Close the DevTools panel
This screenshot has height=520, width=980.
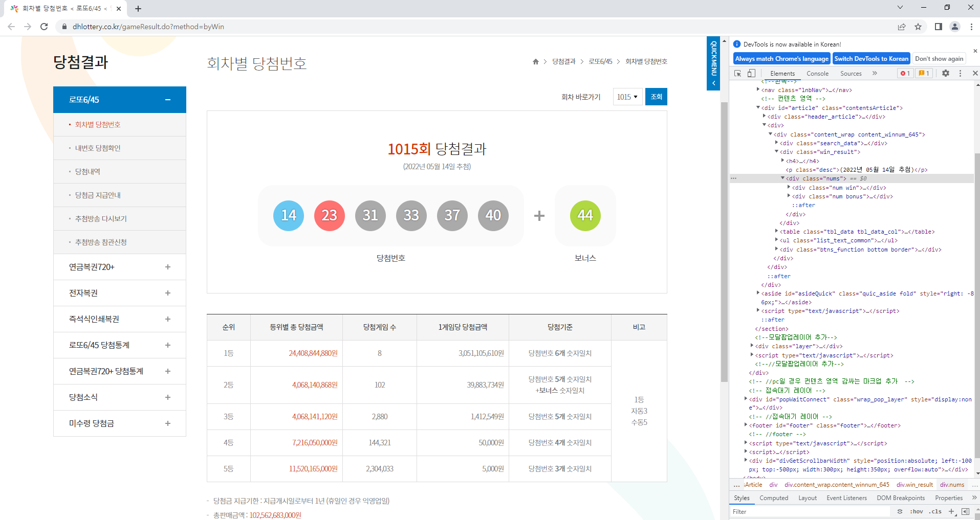[x=975, y=74]
